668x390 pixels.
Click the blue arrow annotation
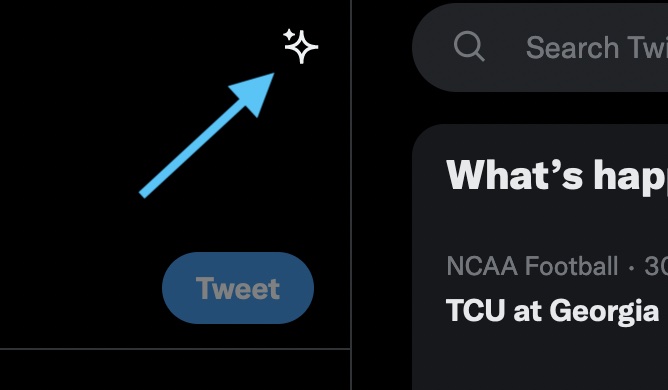pyautogui.click(x=207, y=135)
